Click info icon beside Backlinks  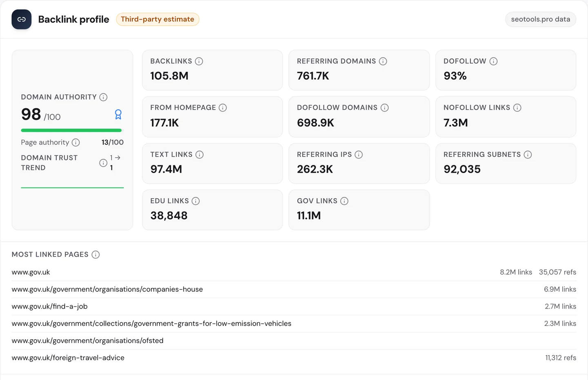(199, 61)
